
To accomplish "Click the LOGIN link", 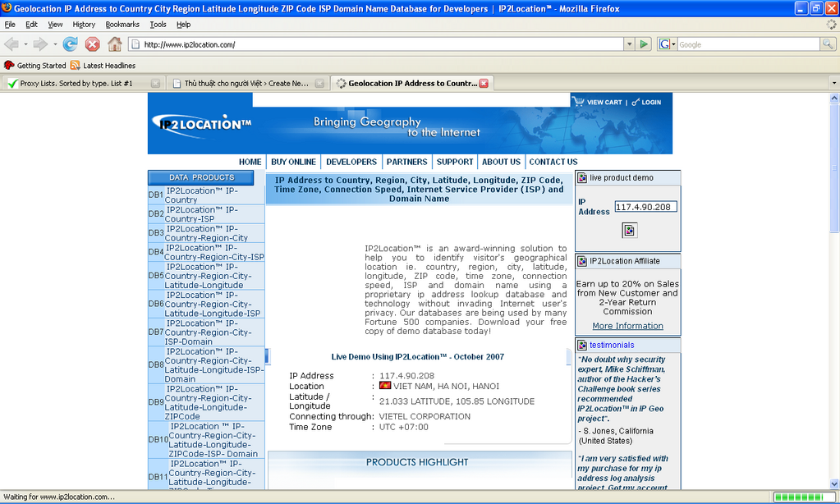I will coord(651,103).
